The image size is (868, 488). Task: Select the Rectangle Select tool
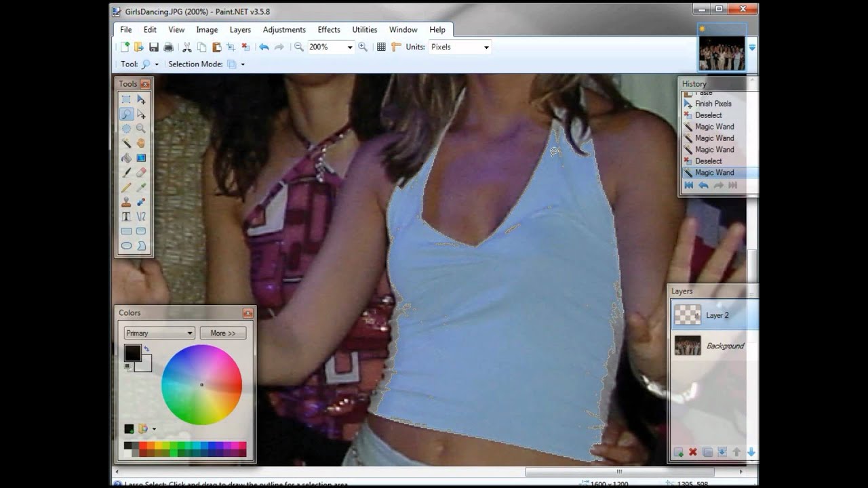point(126,100)
